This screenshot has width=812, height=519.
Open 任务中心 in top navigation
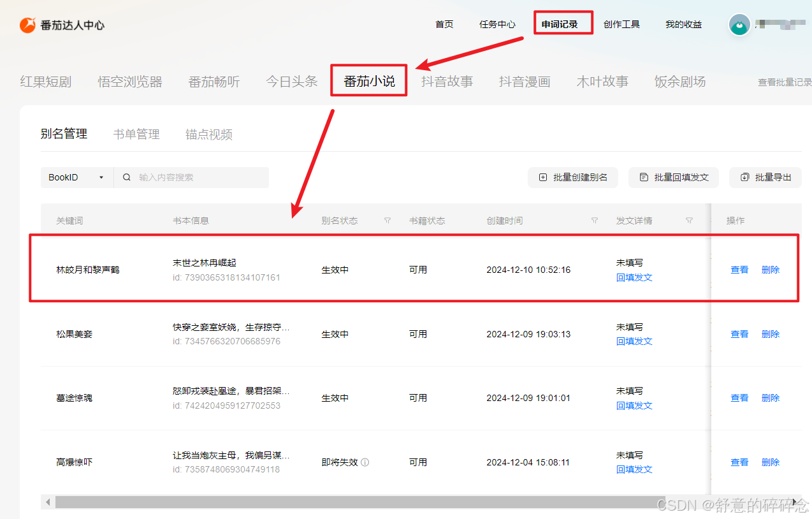click(497, 24)
